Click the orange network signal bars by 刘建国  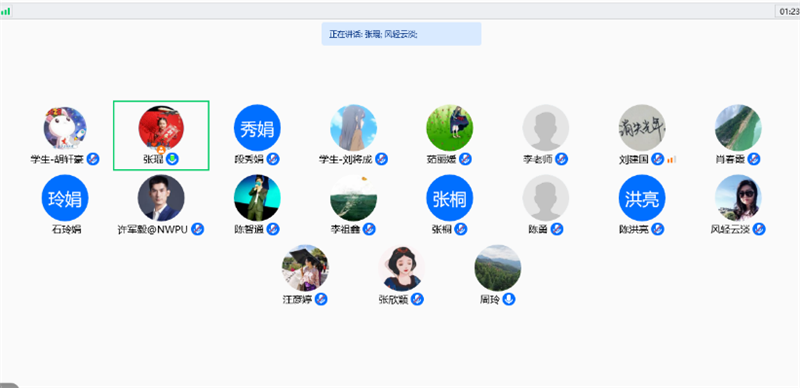671,160
